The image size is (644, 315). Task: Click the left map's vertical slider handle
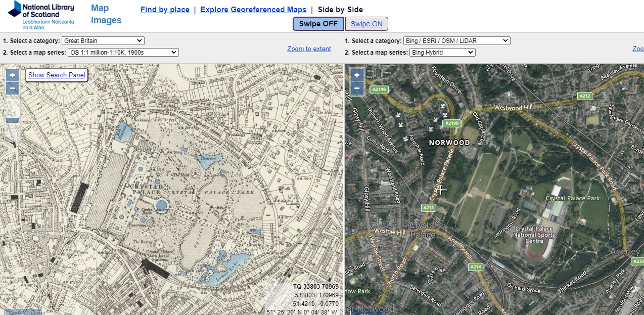pos(13,120)
